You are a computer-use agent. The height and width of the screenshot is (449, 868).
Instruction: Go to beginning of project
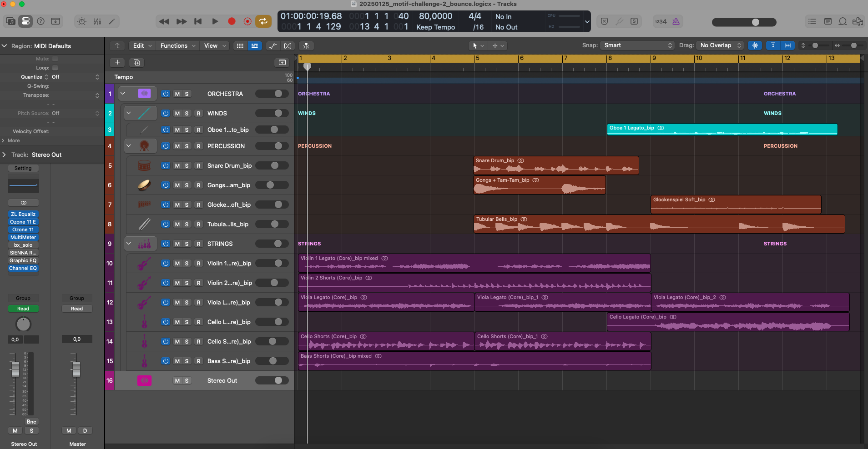pyautogui.click(x=198, y=21)
